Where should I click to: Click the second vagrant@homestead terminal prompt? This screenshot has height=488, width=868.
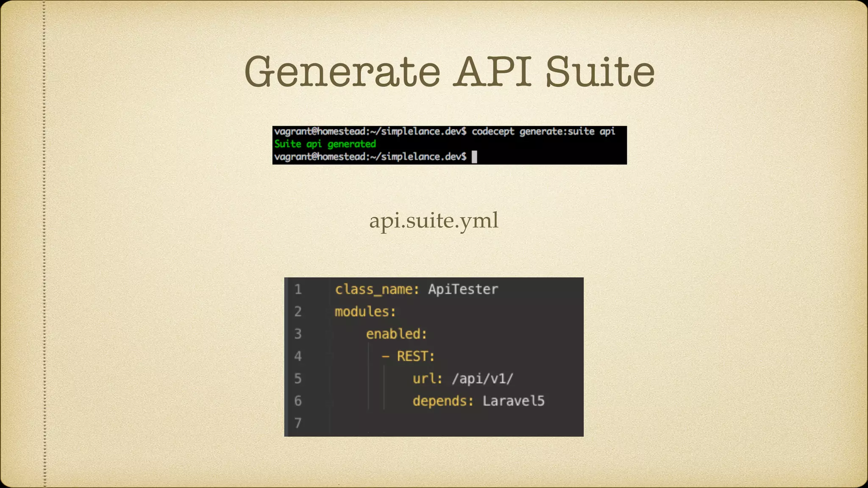pyautogui.click(x=370, y=157)
